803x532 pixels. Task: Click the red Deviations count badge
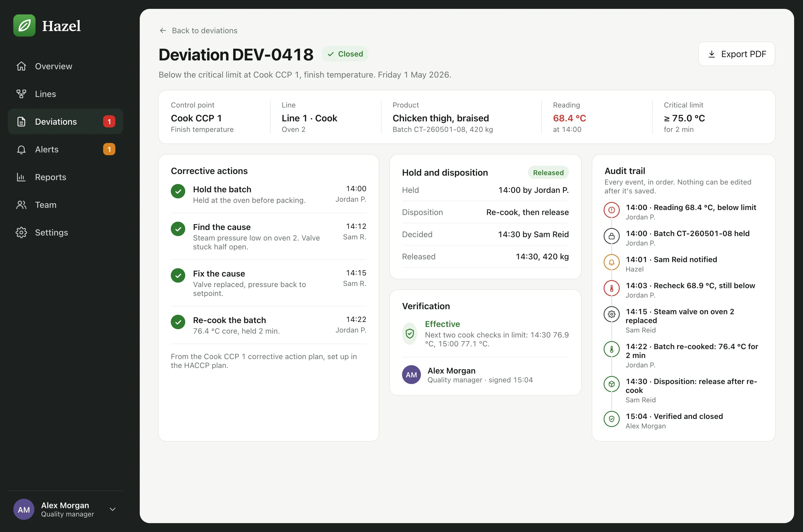pyautogui.click(x=109, y=121)
